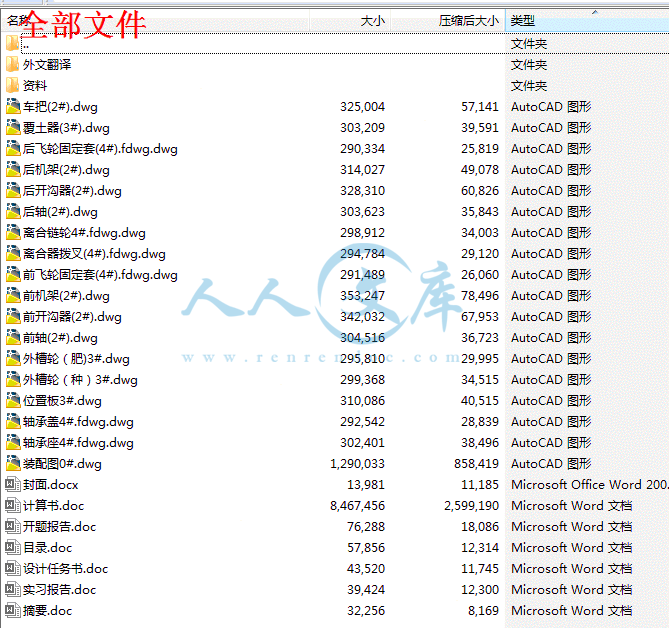Click the sort arrow on 类型 column
669x628 pixels.
tap(595, 12)
